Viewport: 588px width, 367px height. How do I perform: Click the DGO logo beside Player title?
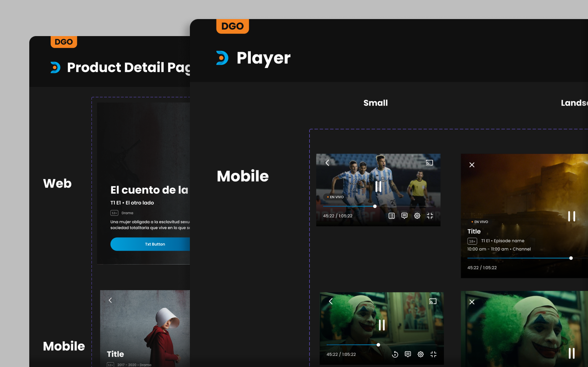(222, 58)
